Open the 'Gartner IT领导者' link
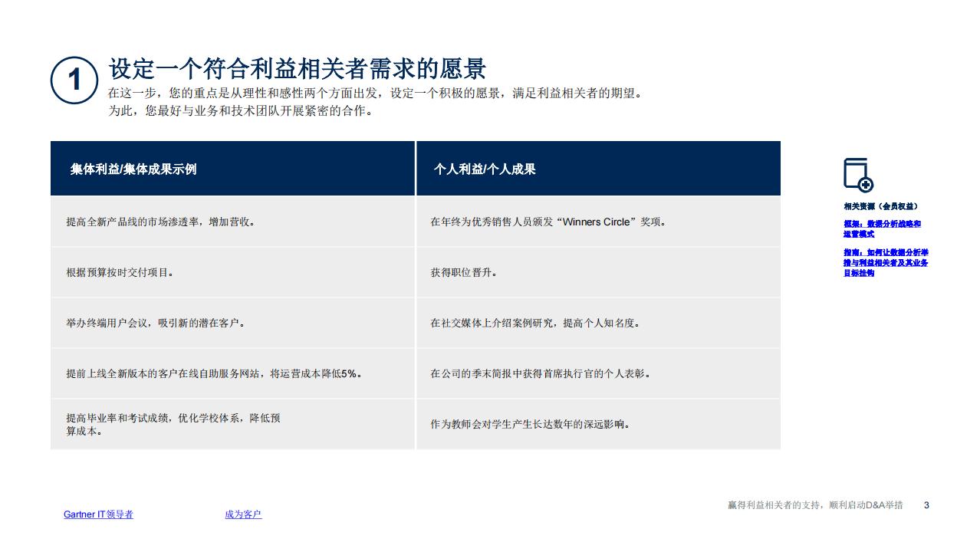Viewport: 980px width, 552px height. point(98,514)
